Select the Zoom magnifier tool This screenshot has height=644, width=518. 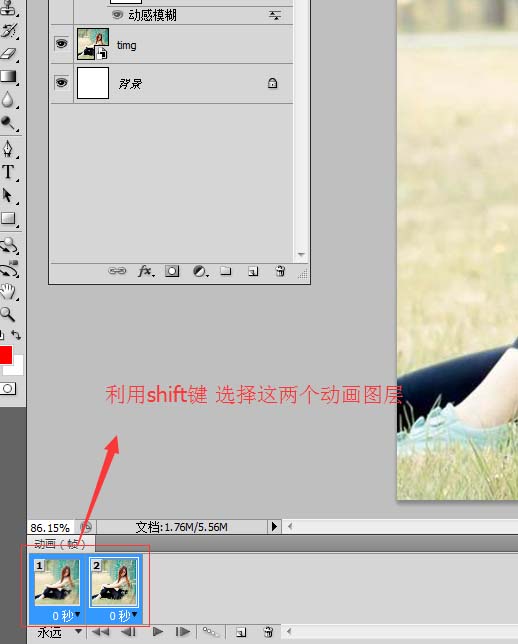(x=7, y=314)
